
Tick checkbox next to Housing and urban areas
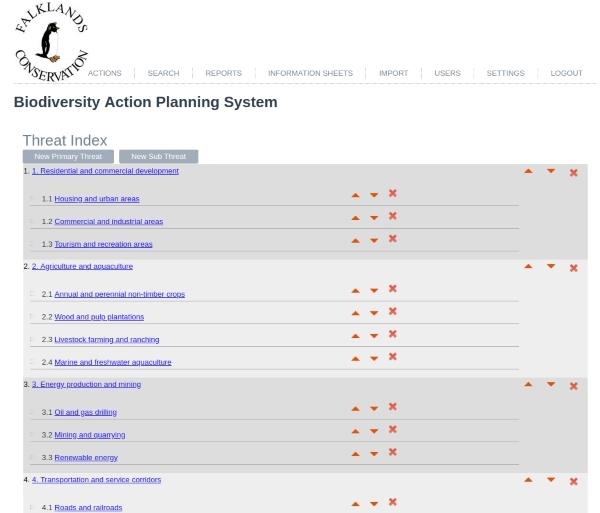pos(32,198)
